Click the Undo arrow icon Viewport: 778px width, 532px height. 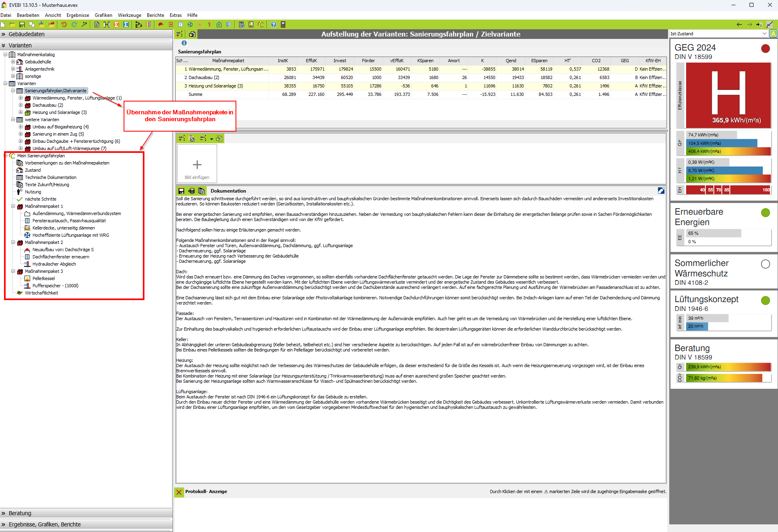click(64, 24)
